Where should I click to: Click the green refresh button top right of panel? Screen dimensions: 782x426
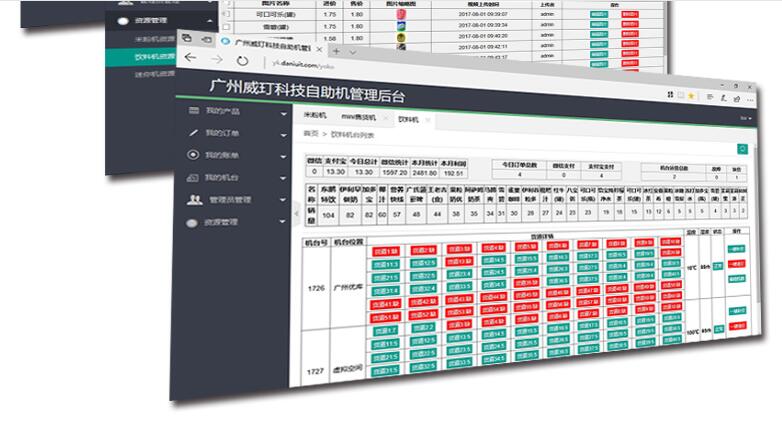[x=742, y=149]
